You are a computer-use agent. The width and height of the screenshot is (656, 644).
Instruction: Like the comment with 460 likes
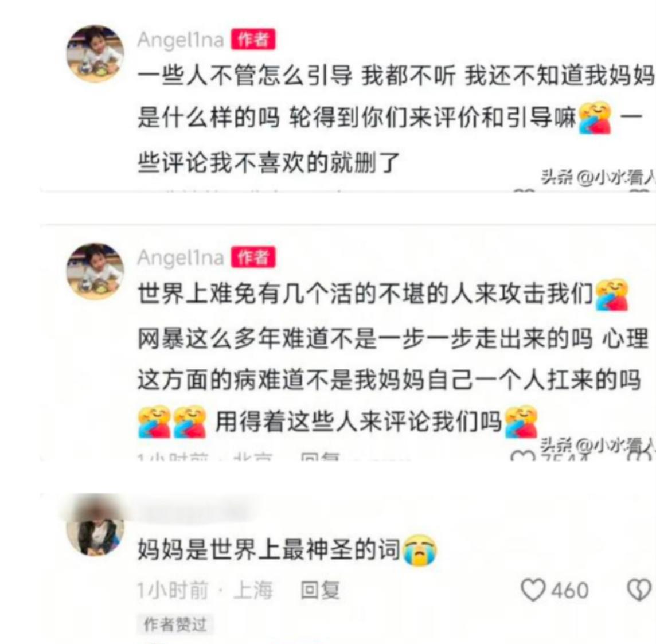click(x=533, y=590)
